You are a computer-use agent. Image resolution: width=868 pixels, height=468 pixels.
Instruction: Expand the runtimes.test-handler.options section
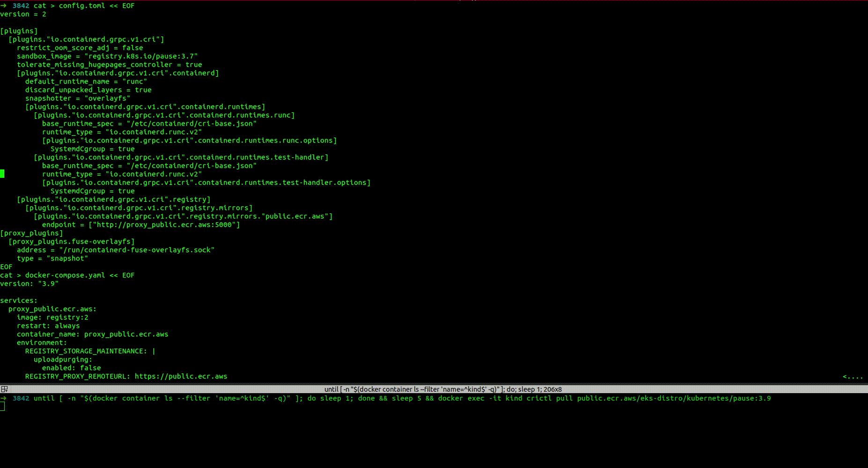(207, 183)
